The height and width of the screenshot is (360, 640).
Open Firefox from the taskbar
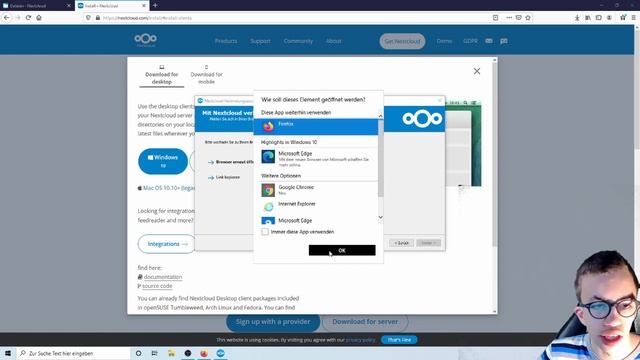coord(204,353)
